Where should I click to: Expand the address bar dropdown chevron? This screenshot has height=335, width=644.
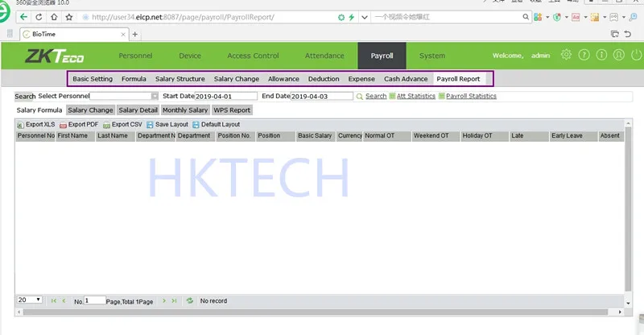[365, 17]
